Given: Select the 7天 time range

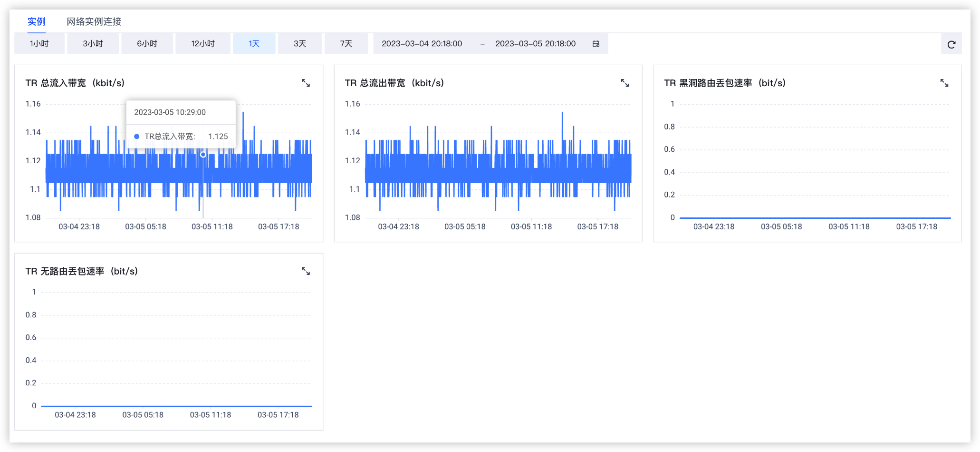Looking at the screenshot, I should [346, 44].
